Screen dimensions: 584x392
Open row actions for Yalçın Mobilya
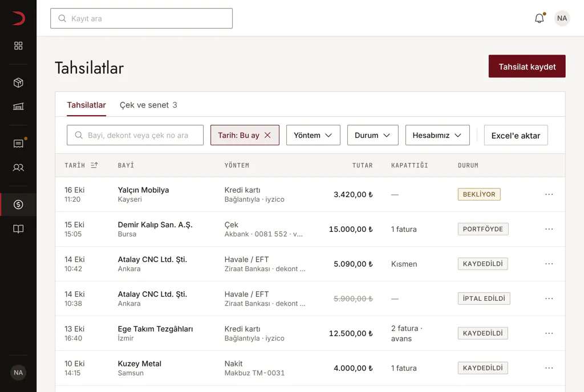point(549,194)
